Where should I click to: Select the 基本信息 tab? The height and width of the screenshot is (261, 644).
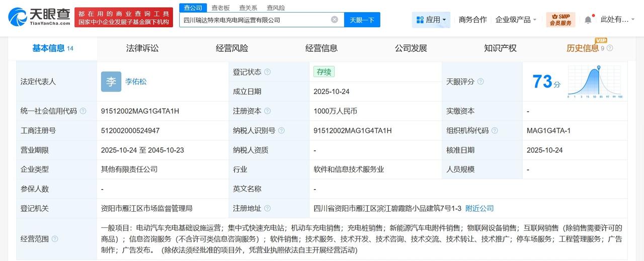(53, 48)
